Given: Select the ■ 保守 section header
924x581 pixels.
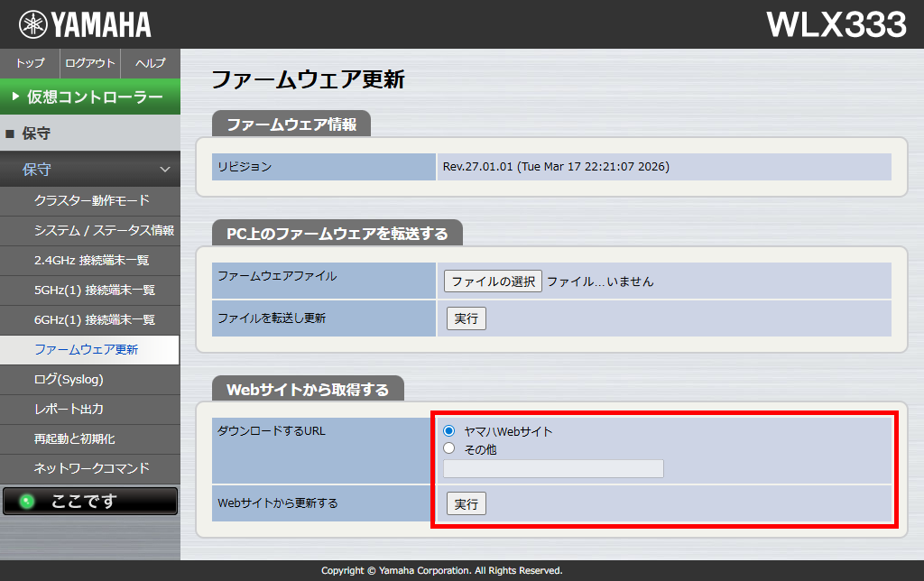Looking at the screenshot, I should [90, 134].
